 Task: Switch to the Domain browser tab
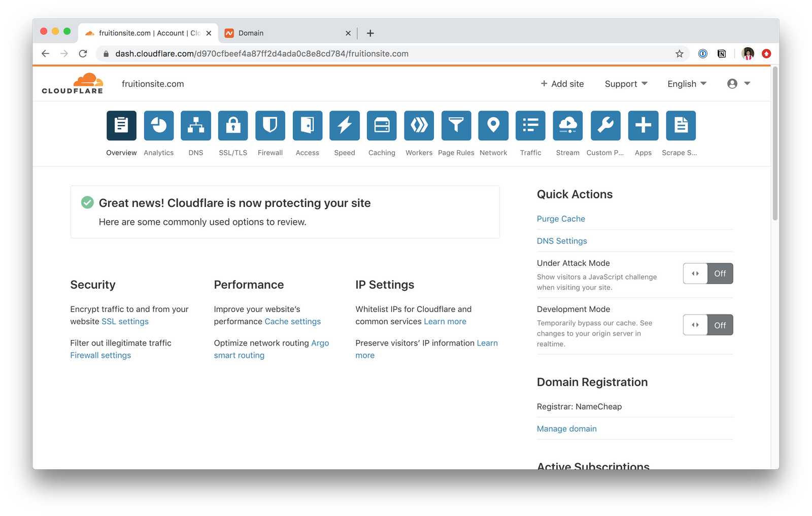click(x=284, y=33)
